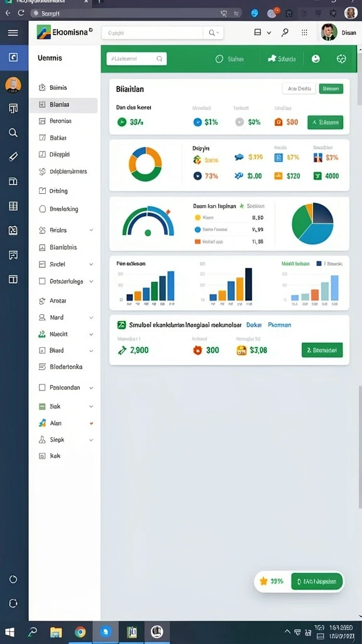Select the highlighted Blanlaa sidebar item
362x644 pixels.
click(x=63, y=105)
